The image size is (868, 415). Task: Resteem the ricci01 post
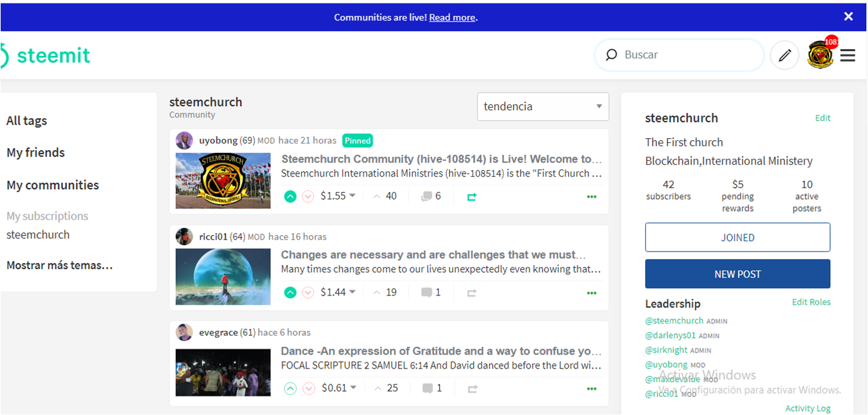pos(472,293)
